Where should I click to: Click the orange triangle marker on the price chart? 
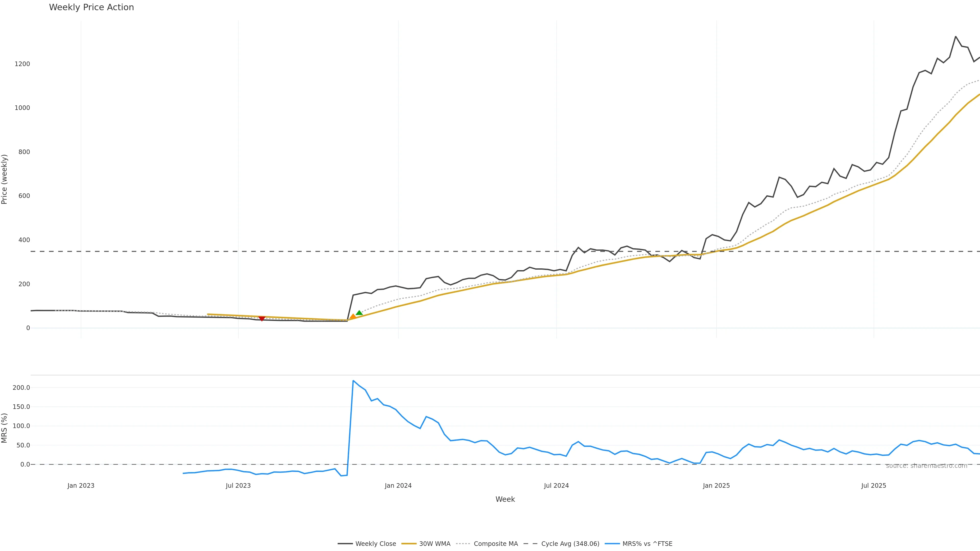click(353, 316)
